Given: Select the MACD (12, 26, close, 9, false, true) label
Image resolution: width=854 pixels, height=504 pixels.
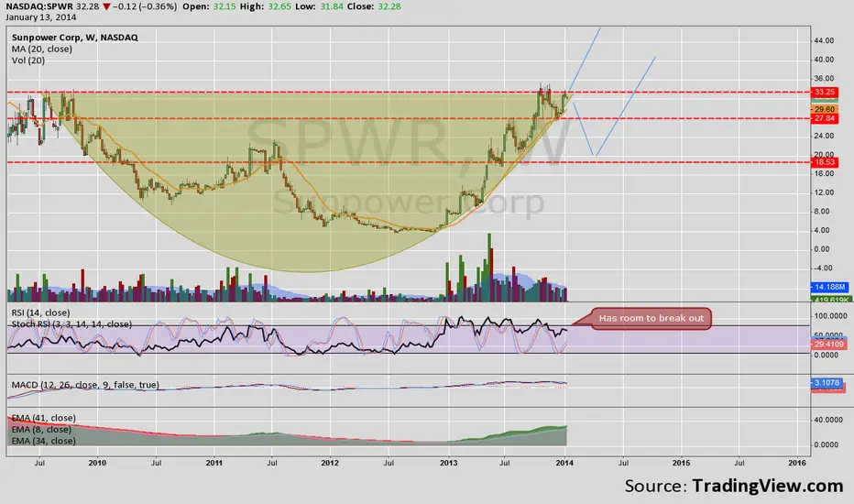Looking at the screenshot, I should [x=85, y=385].
